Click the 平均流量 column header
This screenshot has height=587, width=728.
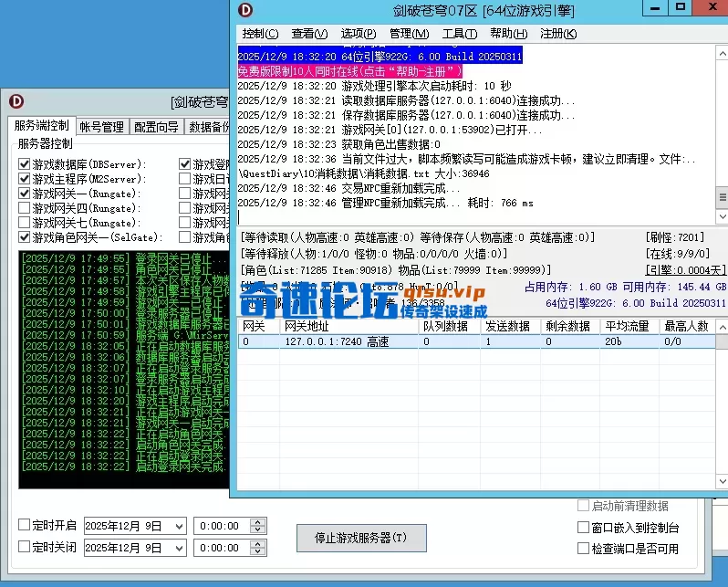630,326
